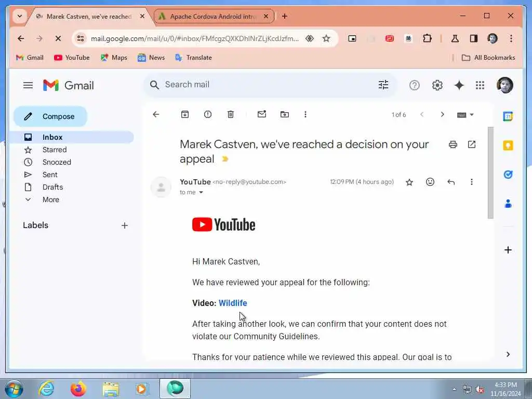Mark email as unread
The width and height of the screenshot is (532, 399).
coord(262,114)
